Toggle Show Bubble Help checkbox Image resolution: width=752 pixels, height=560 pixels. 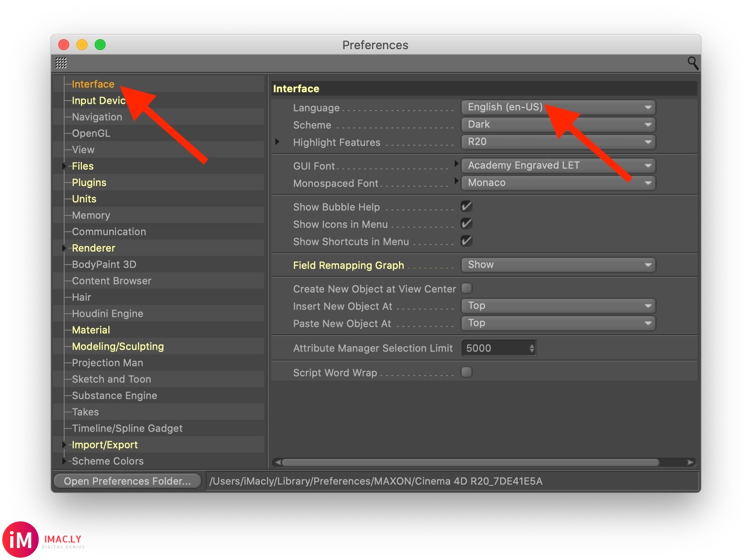tap(467, 206)
